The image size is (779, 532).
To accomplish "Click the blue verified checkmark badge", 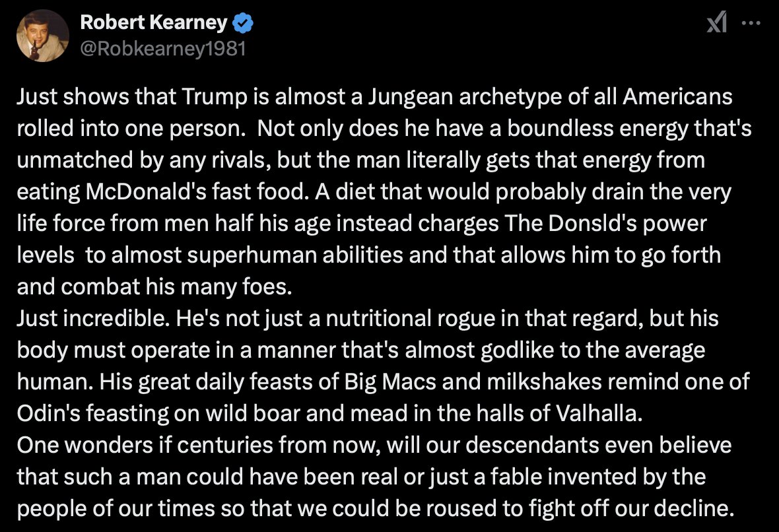I will (243, 24).
